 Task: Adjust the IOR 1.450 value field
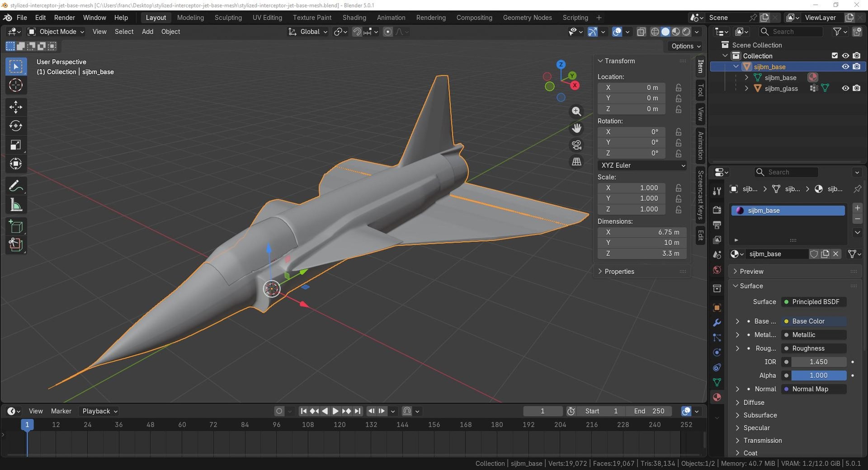click(x=818, y=362)
